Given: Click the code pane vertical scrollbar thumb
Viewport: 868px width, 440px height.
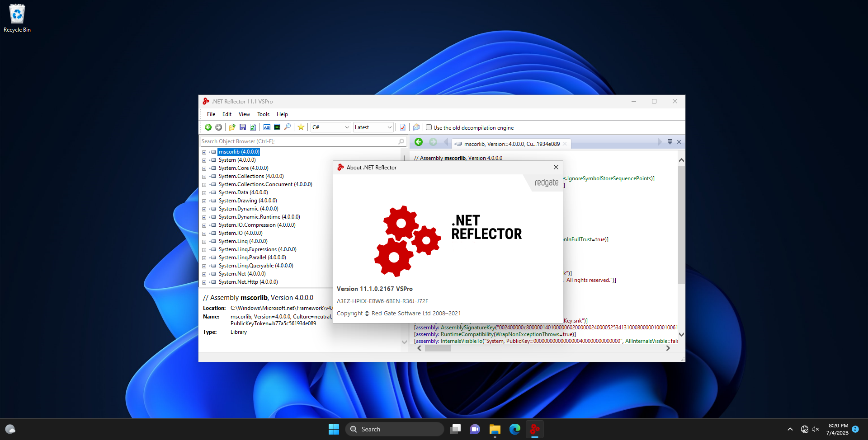Looking at the screenshot, I should [x=681, y=225].
